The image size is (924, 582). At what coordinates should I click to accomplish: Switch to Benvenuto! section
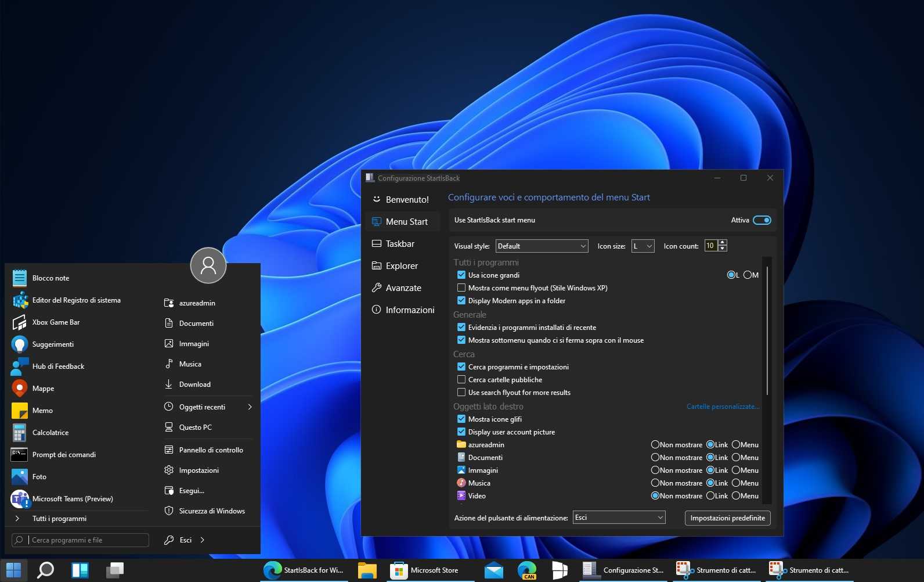[x=401, y=199]
